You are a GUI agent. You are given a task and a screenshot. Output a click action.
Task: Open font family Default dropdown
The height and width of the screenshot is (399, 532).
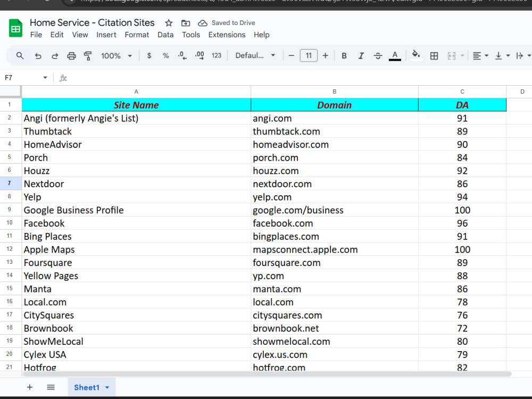(x=255, y=56)
